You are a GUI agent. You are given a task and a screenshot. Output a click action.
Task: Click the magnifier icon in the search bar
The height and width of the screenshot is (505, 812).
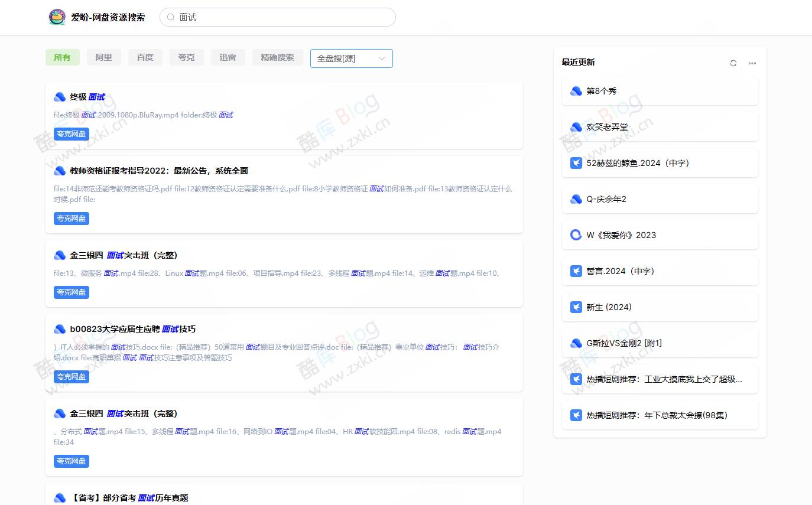coord(169,17)
